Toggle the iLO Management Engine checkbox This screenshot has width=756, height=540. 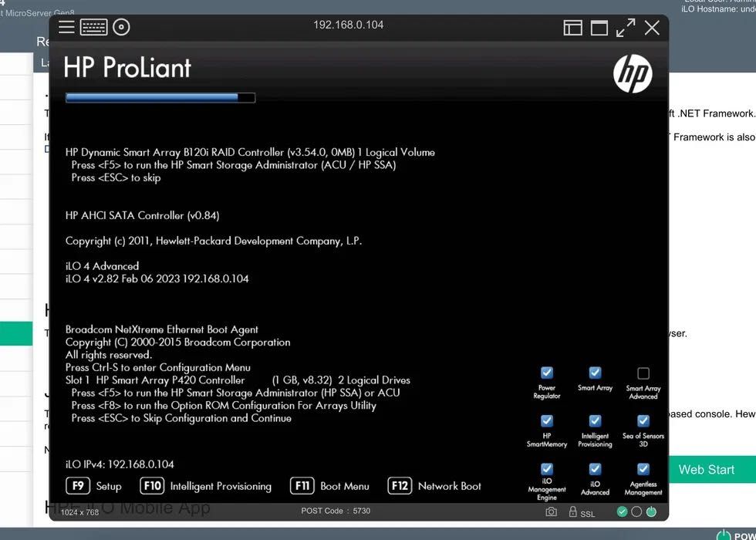tap(547, 469)
